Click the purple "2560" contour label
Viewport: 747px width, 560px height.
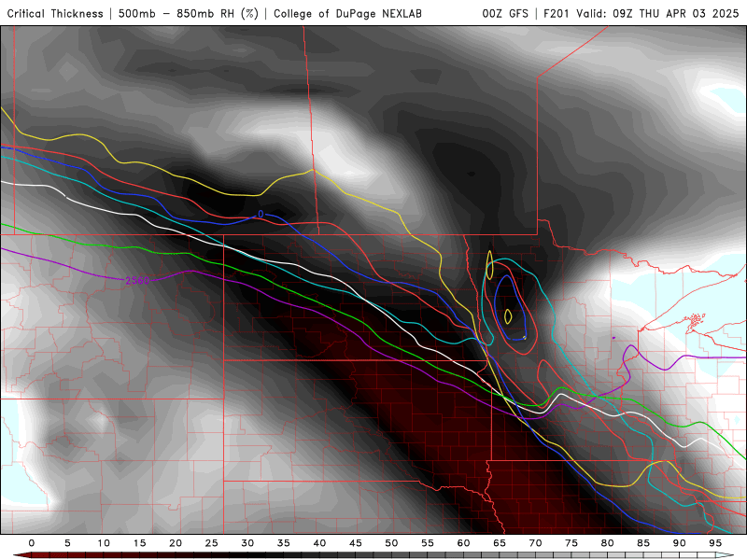tap(137, 281)
